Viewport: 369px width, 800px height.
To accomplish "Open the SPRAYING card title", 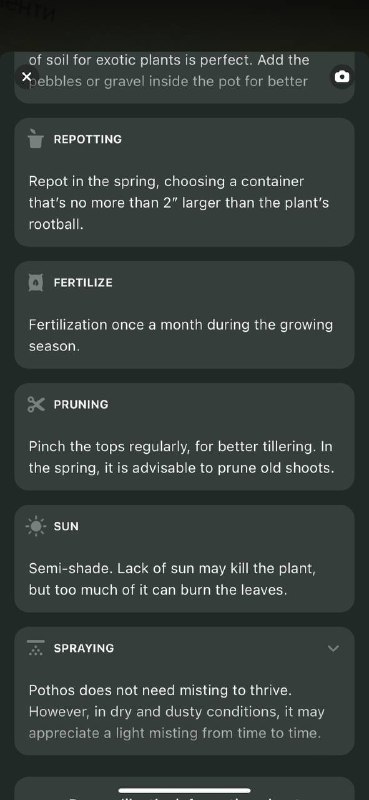I will (84, 648).
